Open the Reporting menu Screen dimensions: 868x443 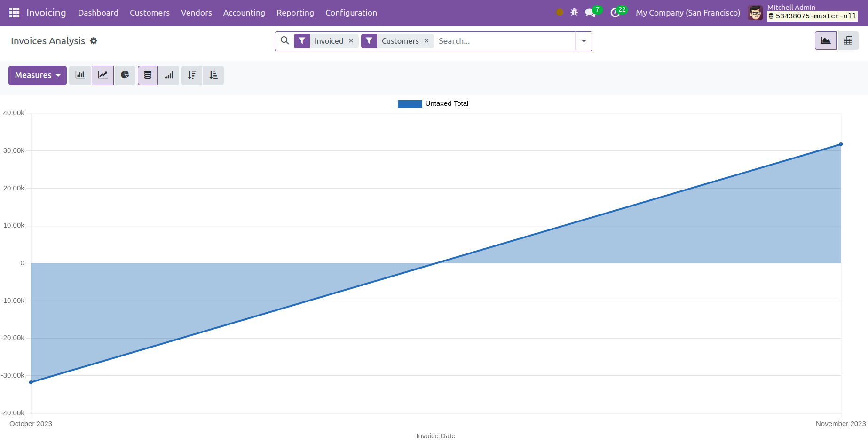[295, 13]
